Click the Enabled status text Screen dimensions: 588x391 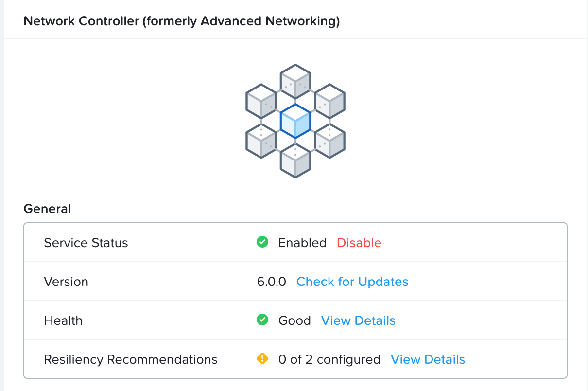click(302, 242)
